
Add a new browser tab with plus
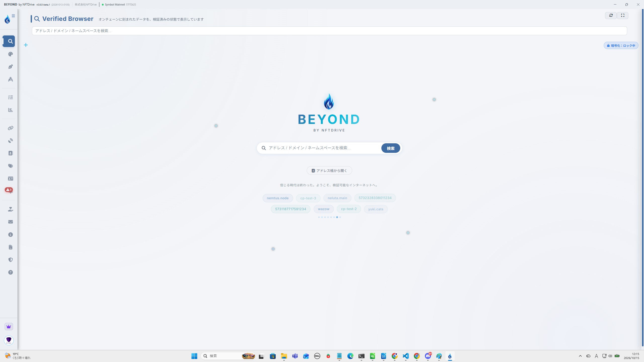tap(26, 45)
